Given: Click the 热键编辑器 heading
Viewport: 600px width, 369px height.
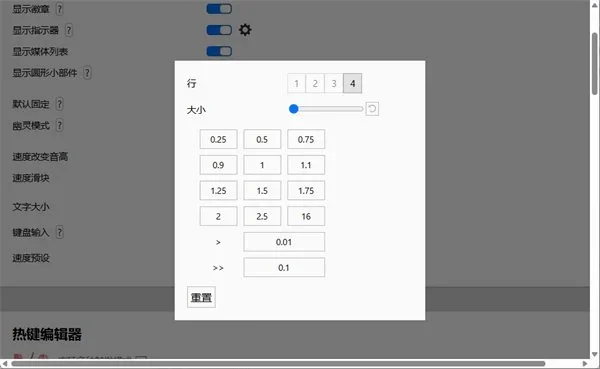Looking at the screenshot, I should 47,334.
